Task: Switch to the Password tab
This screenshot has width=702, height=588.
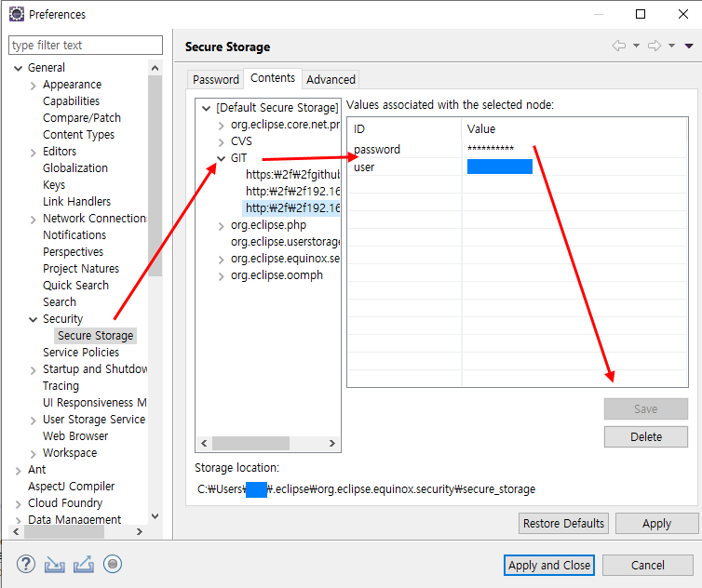Action: click(x=216, y=80)
